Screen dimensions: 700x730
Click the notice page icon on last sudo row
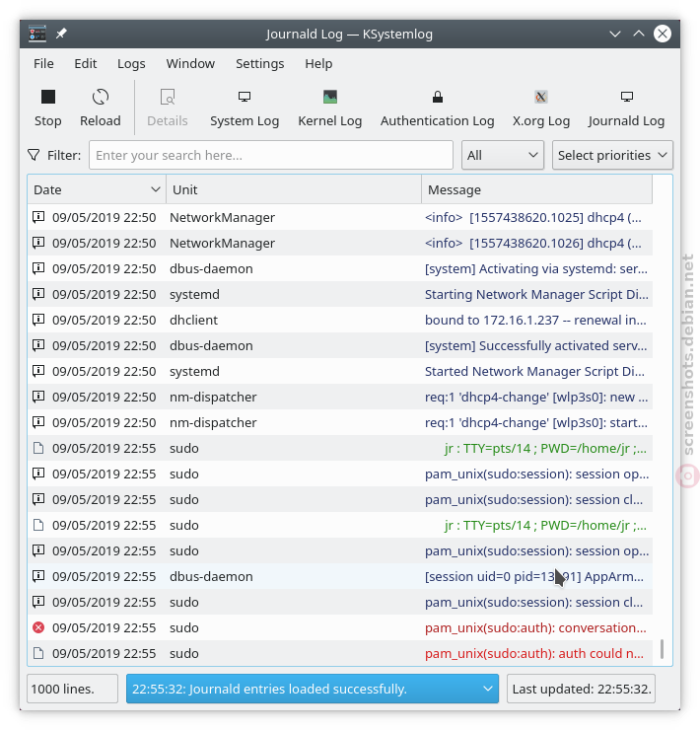(38, 653)
